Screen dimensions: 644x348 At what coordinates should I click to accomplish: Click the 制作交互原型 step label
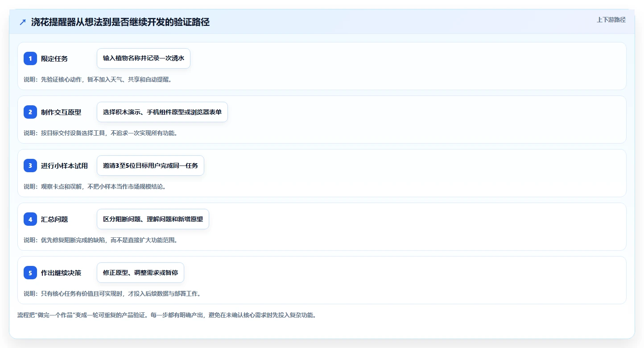point(61,112)
